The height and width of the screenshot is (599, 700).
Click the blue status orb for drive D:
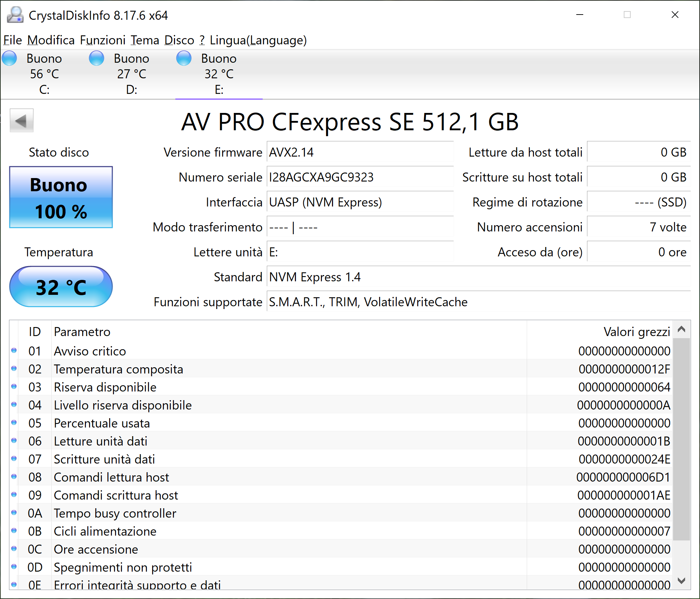click(97, 58)
